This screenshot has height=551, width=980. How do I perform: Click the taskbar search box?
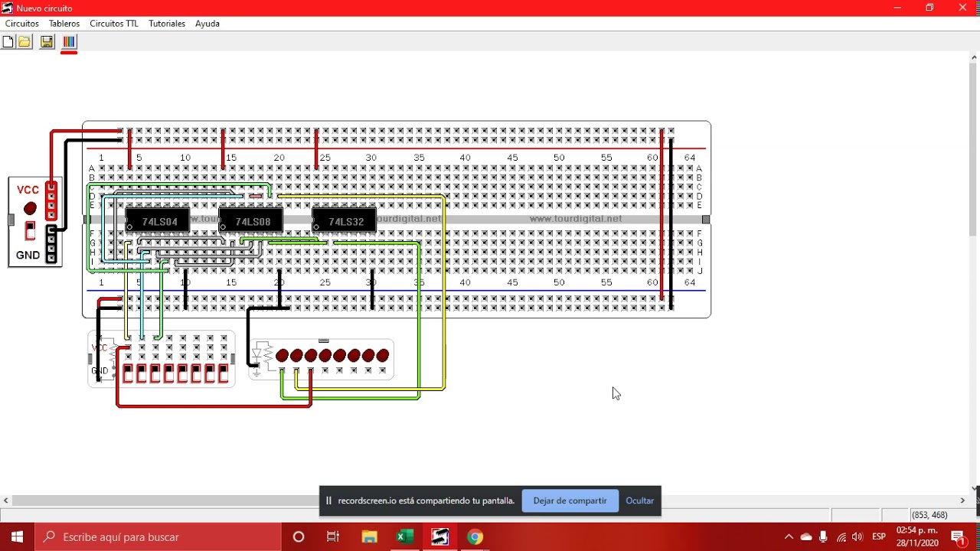(x=158, y=537)
